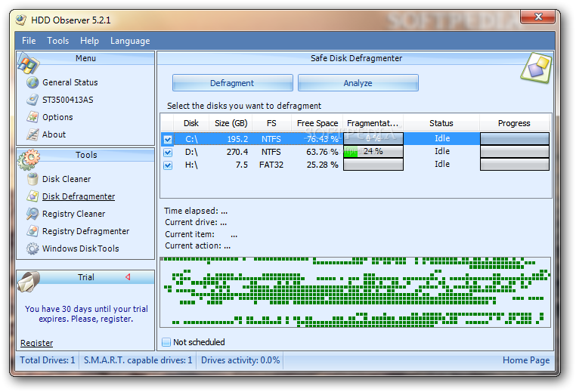Viewport: 576px width, 392px height.
Task: Open the Help menu
Action: 89,41
